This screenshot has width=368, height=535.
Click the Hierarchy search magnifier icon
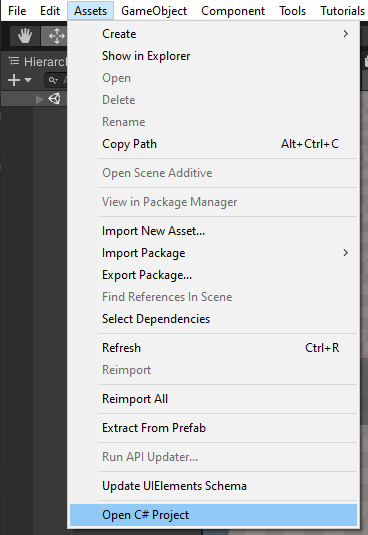pos(53,80)
